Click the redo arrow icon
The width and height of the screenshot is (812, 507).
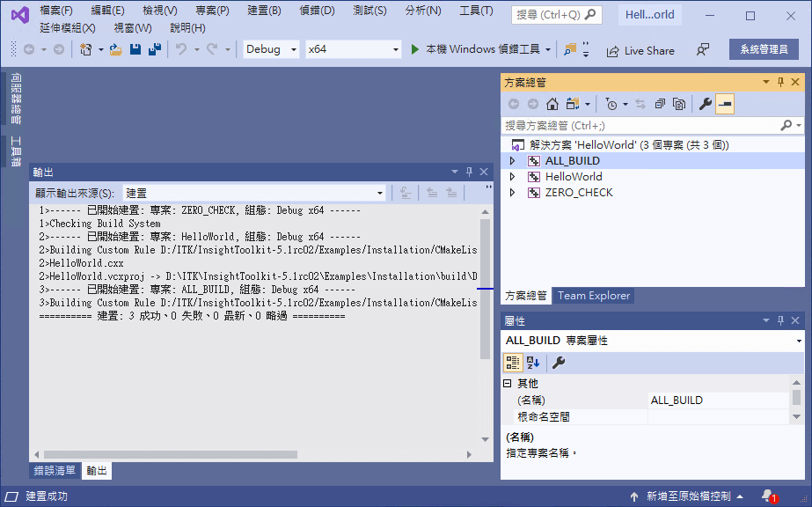point(212,49)
